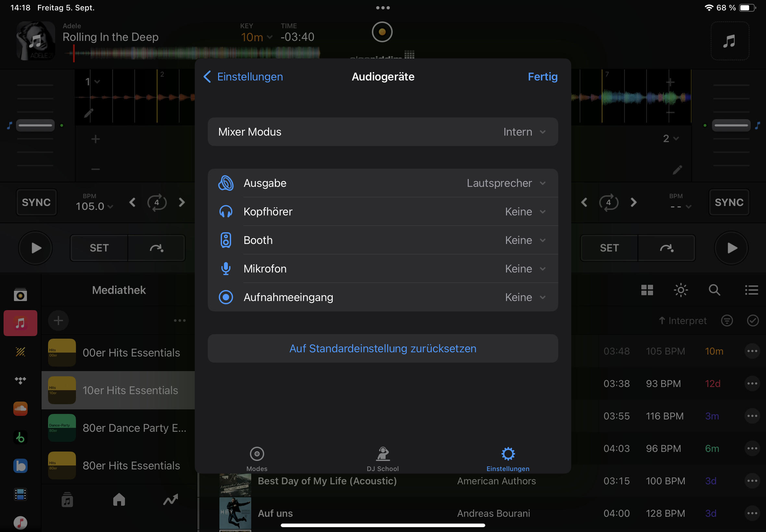Go back to Einstellungen

coord(243,77)
